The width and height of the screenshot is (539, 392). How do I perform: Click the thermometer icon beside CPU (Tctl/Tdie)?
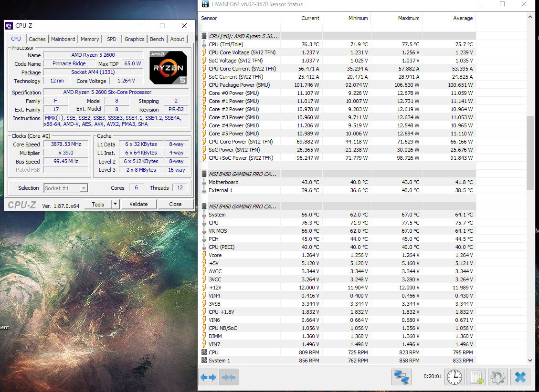pyautogui.click(x=204, y=44)
